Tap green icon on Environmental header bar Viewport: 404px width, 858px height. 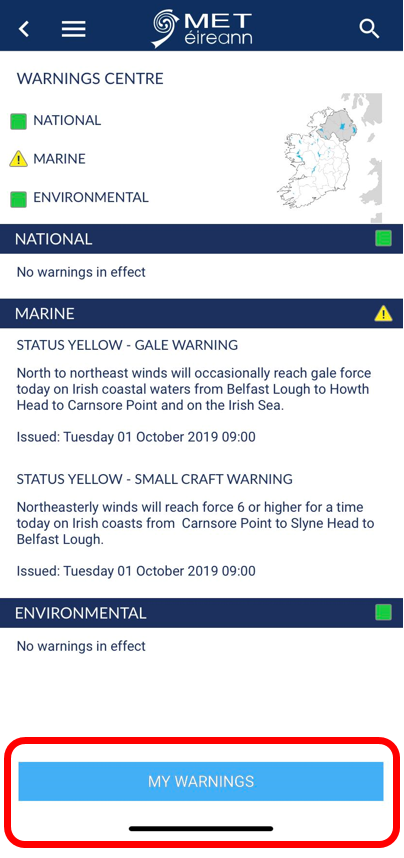(x=383, y=612)
